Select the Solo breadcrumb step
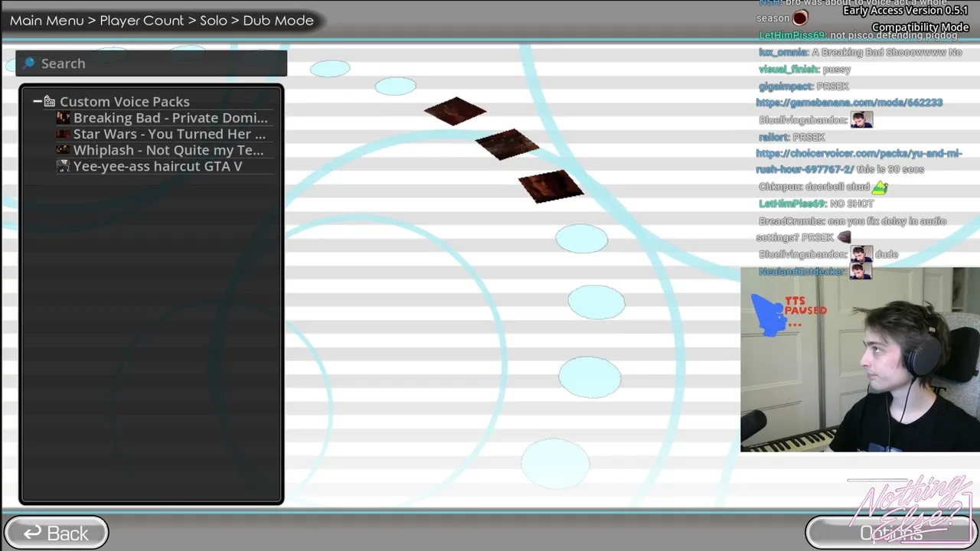The image size is (980, 551). 214,21
